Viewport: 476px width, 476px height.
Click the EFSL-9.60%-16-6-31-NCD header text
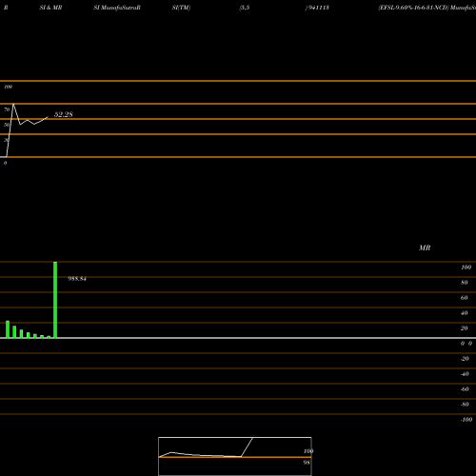coord(413,8)
